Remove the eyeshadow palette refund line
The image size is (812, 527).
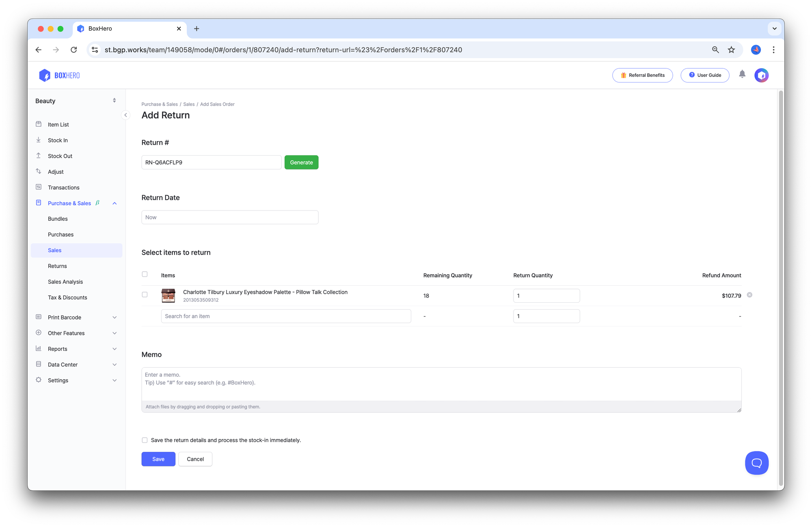click(x=749, y=295)
